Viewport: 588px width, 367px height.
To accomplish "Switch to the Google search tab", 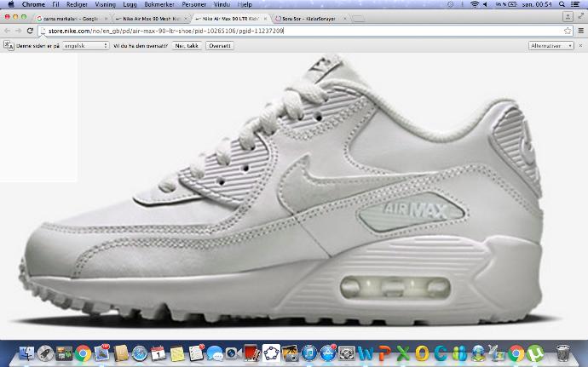I will tap(72, 19).
